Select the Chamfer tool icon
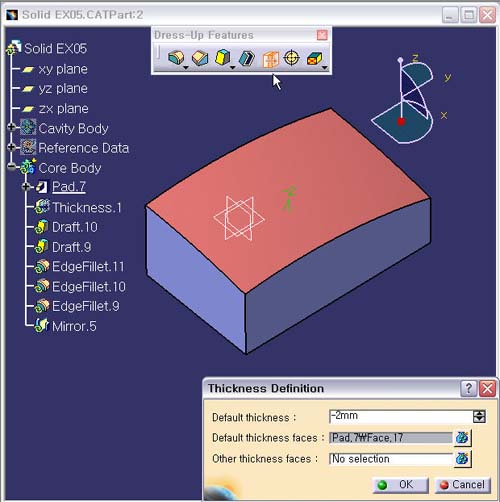Viewport: 500px width, 502px height. (200, 57)
